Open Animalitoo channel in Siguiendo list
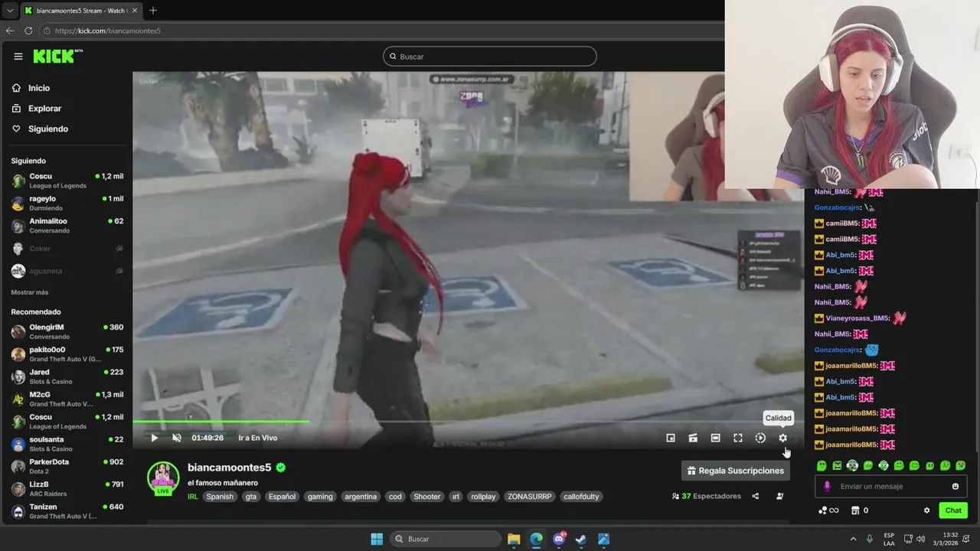The width and height of the screenshot is (980, 551). (x=67, y=225)
